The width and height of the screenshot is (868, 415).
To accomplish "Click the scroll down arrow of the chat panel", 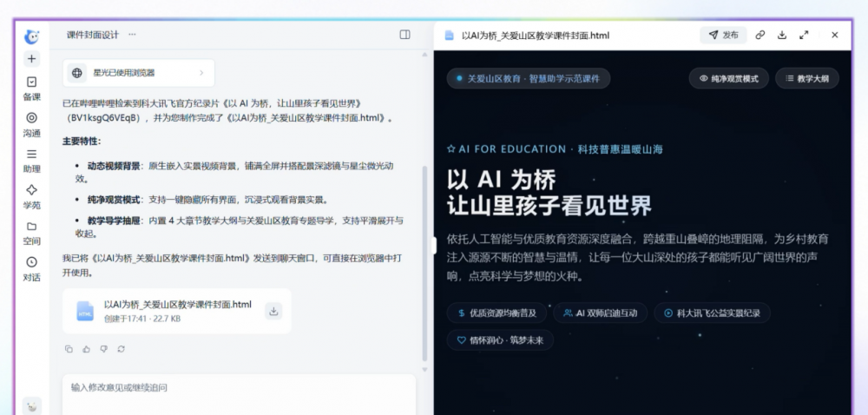I will (425, 370).
